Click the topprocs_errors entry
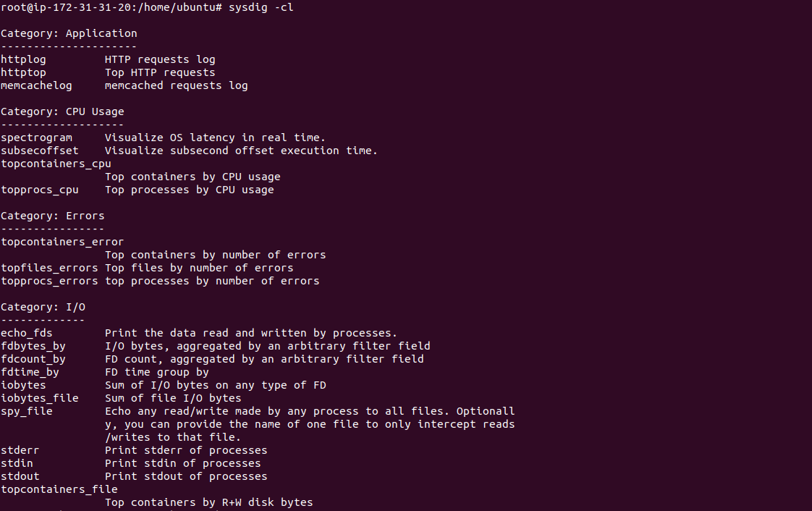Image resolution: width=812 pixels, height=511 pixels. pos(49,281)
